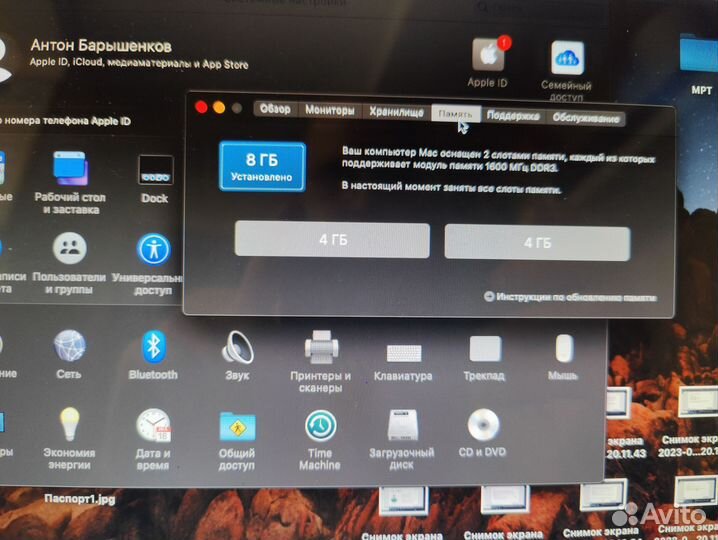Screen dimensions: 718x540
Task: Open Принтеры и сканеры preferences
Action: (x=321, y=347)
